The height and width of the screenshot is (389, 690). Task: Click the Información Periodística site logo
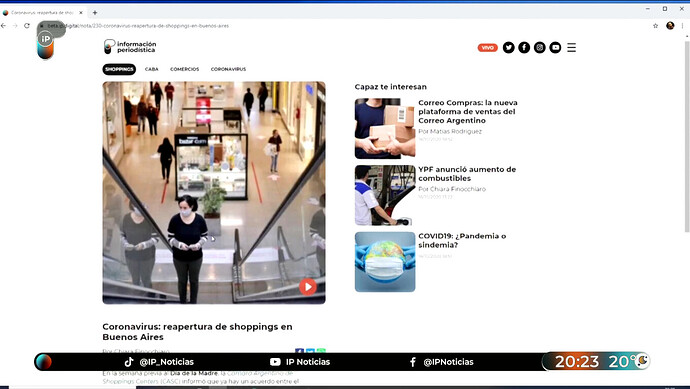[130, 47]
